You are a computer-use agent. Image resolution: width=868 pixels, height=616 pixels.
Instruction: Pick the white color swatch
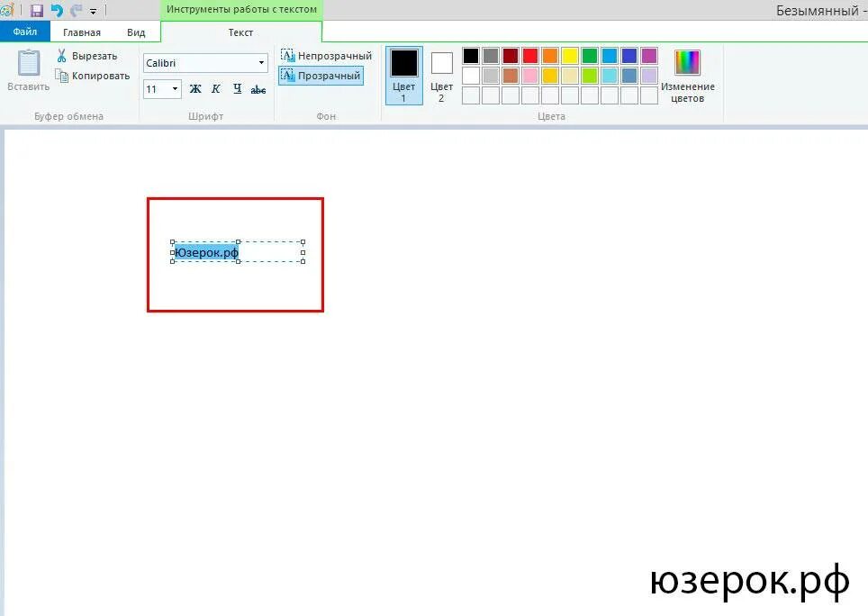471,76
